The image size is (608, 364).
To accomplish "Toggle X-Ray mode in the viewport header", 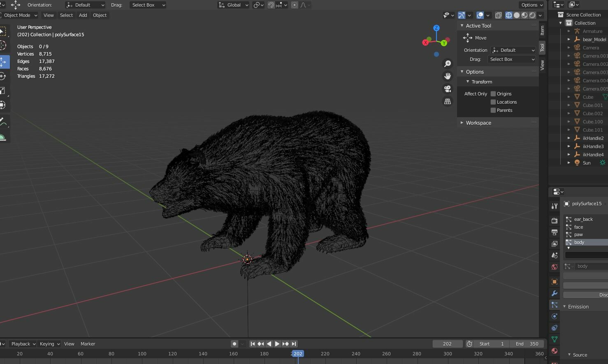I will 498,15.
